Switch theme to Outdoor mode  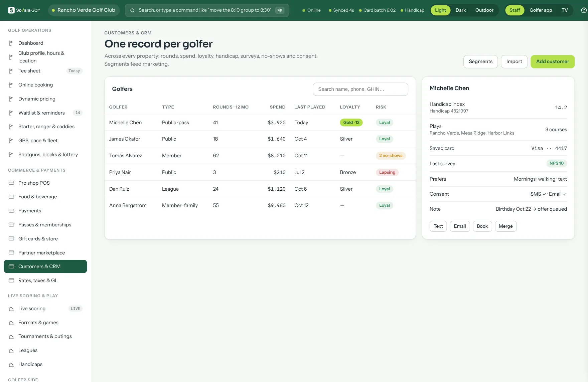click(x=484, y=10)
